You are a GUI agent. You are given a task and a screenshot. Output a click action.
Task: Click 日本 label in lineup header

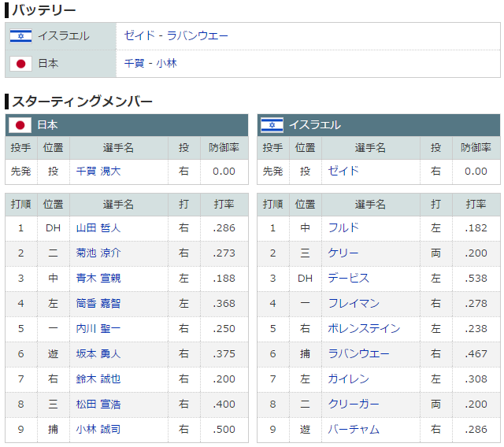[47, 125]
